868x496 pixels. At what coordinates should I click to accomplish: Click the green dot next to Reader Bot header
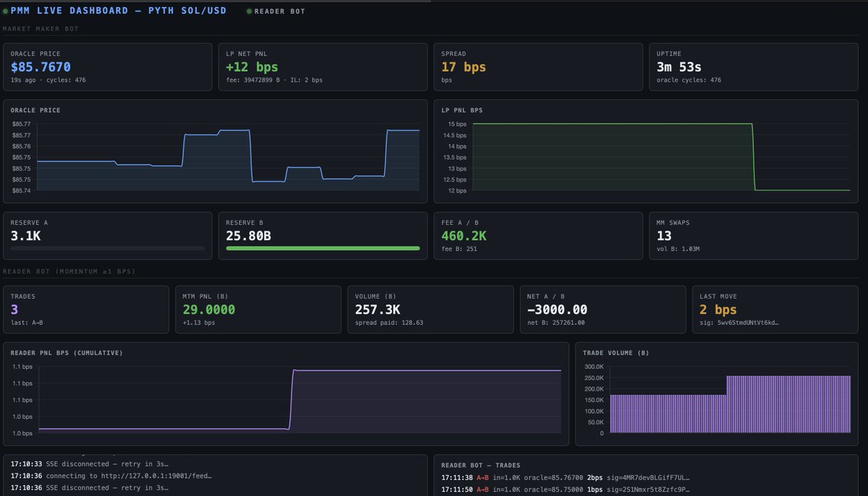point(249,12)
